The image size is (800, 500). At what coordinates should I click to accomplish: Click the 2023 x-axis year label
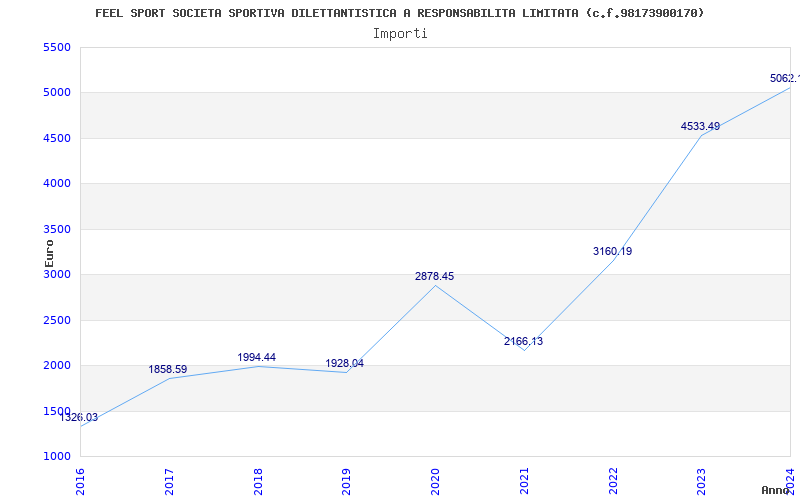point(702,481)
